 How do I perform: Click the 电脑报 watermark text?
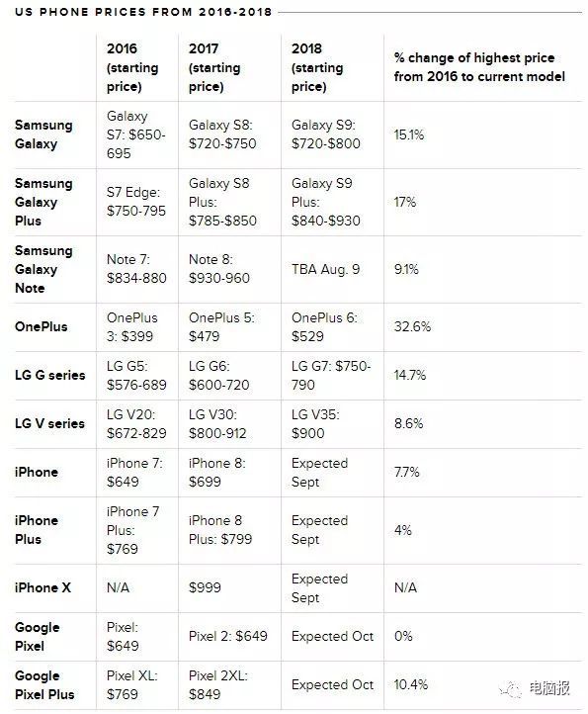coord(549,687)
